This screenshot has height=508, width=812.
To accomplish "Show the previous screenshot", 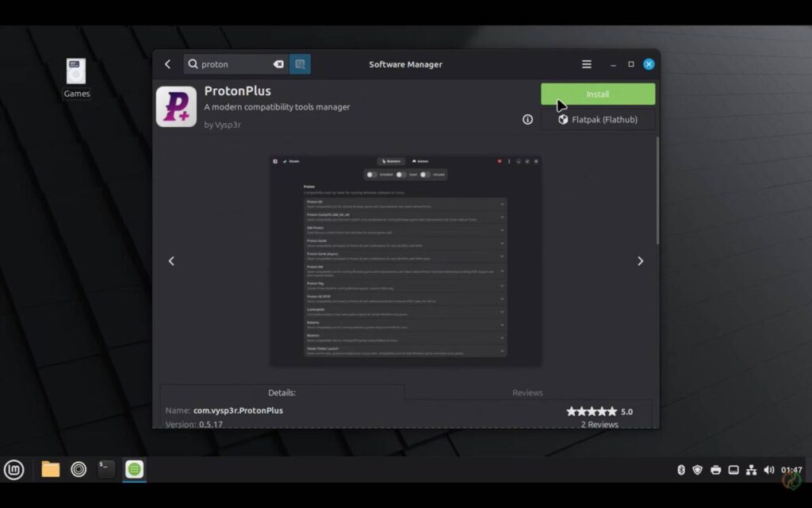I will click(x=171, y=260).
